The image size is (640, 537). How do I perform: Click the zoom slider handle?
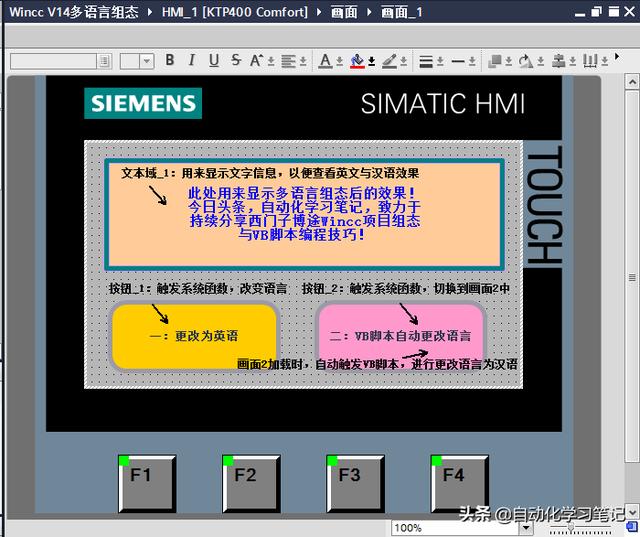click(x=571, y=528)
